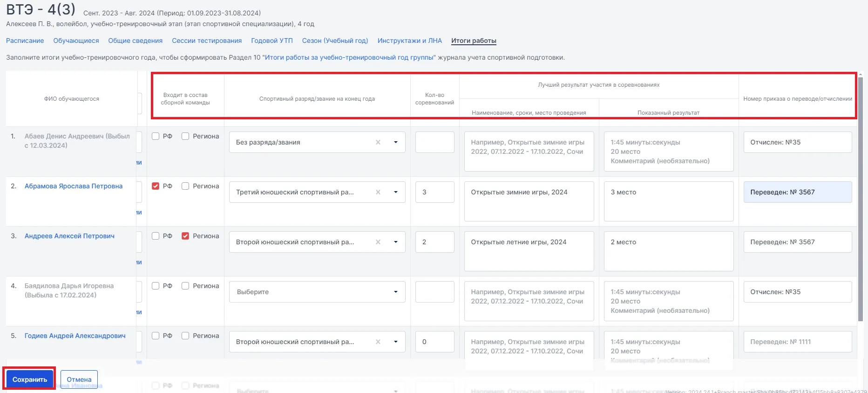Toggle РФ checkbox for Баядилова Дарья
The width and height of the screenshot is (868, 393).
click(156, 286)
